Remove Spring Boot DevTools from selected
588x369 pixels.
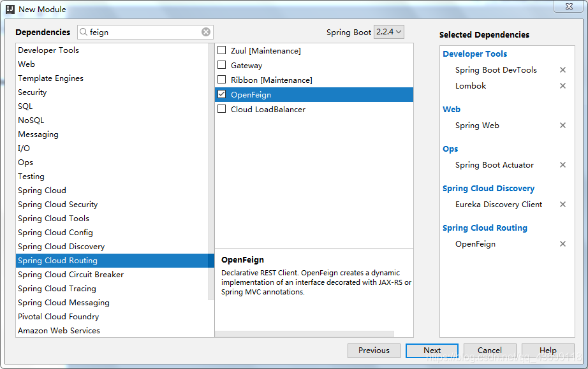(x=562, y=69)
